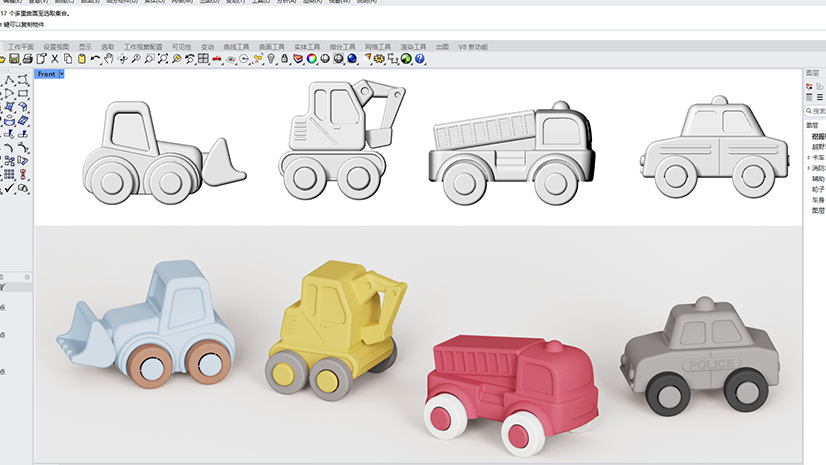Click the Copy icon in toolbar
The width and height of the screenshot is (826, 465).
pyautogui.click(x=68, y=59)
